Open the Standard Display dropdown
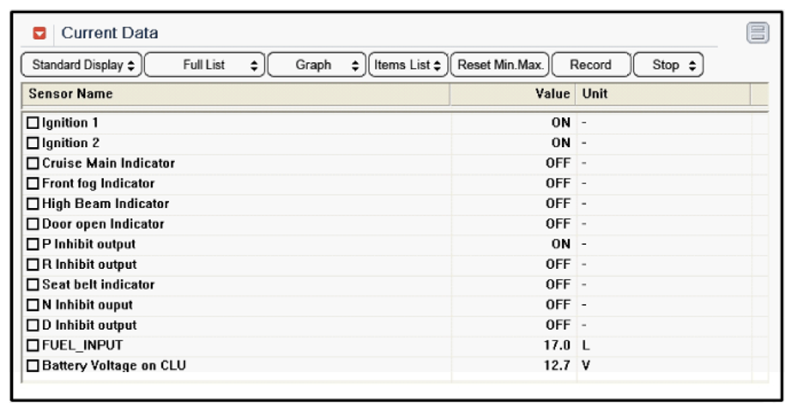794x412 pixels. point(82,65)
